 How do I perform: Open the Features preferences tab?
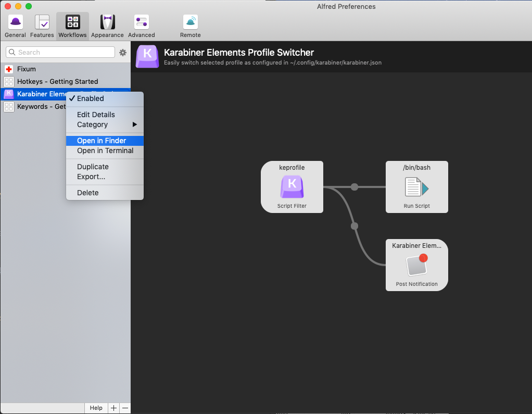click(x=42, y=26)
